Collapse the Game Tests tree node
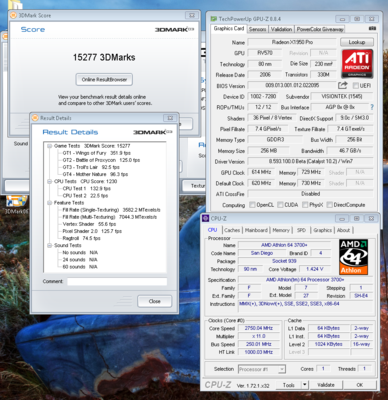 [49, 146]
